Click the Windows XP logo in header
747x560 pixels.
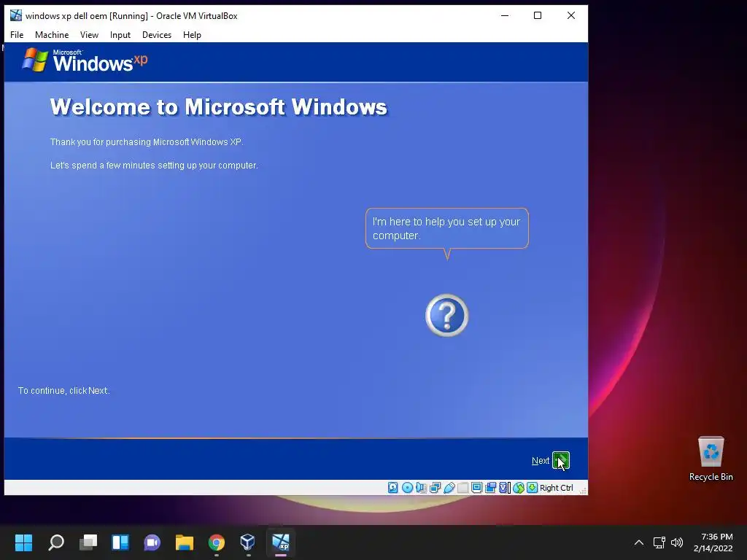(85, 60)
